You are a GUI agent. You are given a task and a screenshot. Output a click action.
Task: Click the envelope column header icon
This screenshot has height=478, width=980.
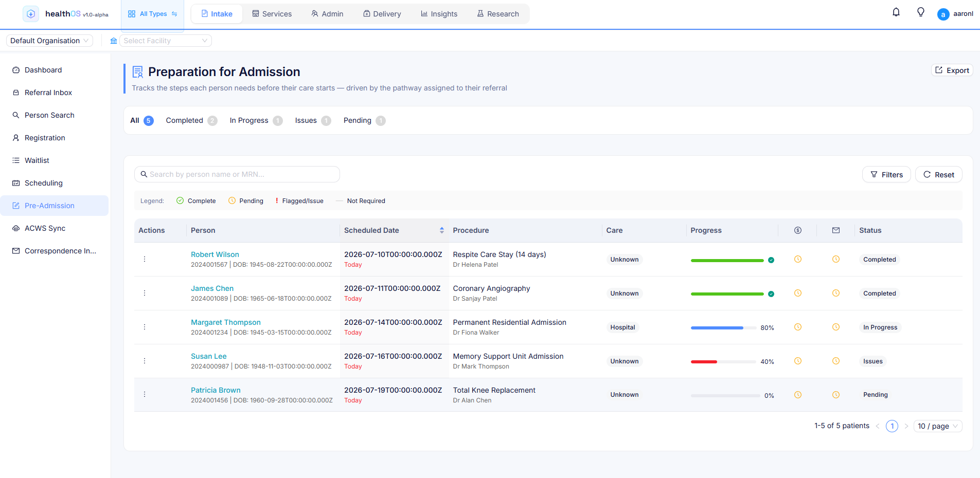pyautogui.click(x=836, y=230)
